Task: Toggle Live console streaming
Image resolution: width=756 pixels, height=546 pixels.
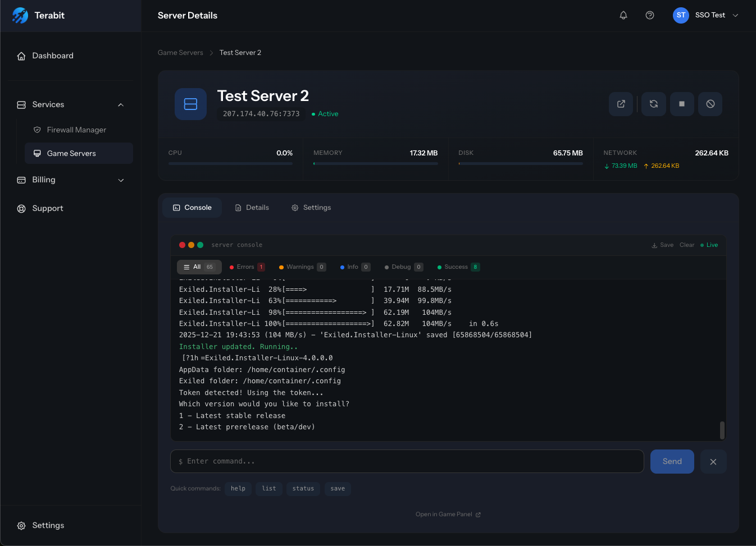Action: click(x=709, y=245)
